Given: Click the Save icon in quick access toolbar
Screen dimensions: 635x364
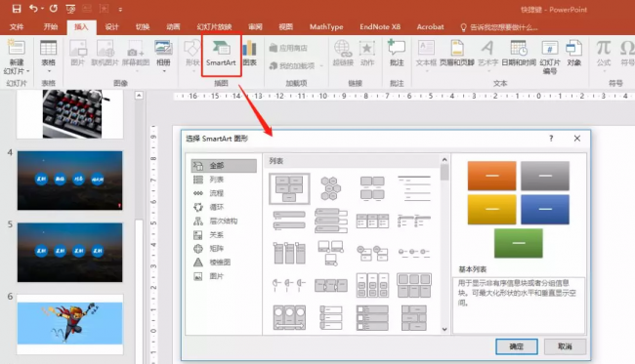Looking at the screenshot, I should 17,9.
